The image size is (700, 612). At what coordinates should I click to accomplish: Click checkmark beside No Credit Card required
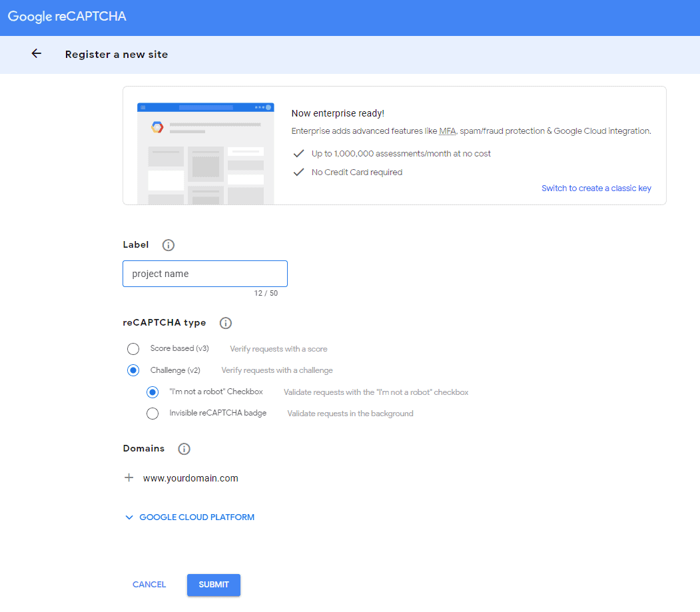tap(298, 172)
